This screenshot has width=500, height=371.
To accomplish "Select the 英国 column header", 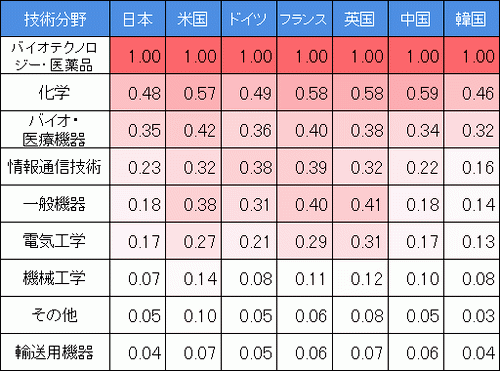I will pyautogui.click(x=360, y=19).
